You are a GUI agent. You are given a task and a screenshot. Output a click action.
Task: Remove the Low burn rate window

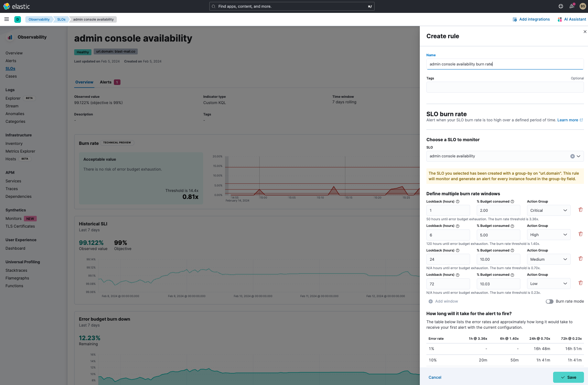tap(580, 283)
